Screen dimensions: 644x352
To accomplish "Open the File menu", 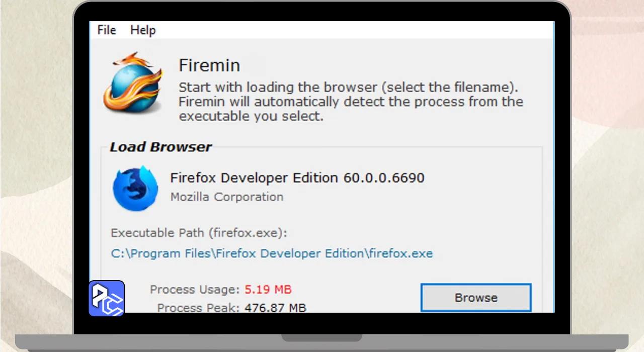I will 107,30.
